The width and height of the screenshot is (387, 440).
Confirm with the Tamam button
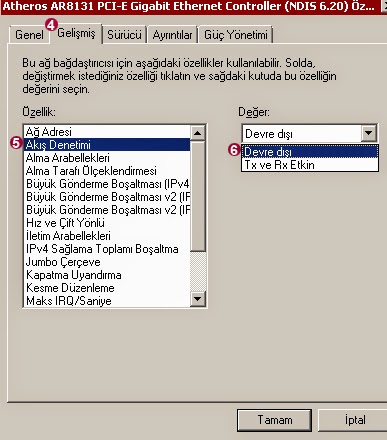tap(275, 420)
